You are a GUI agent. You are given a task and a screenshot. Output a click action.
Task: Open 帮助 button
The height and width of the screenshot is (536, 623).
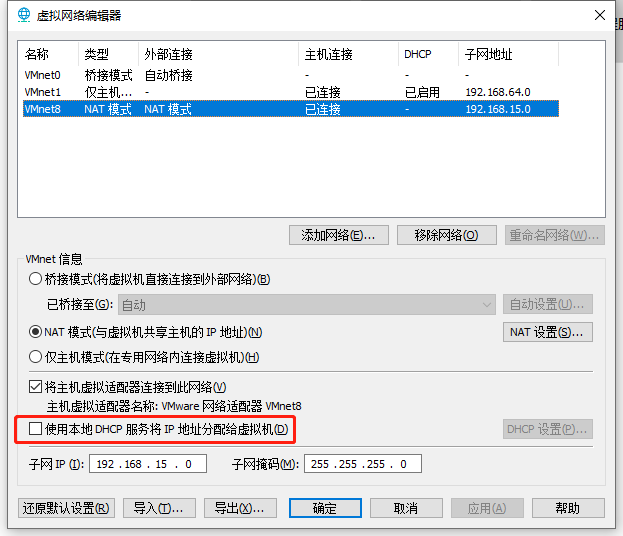568,508
